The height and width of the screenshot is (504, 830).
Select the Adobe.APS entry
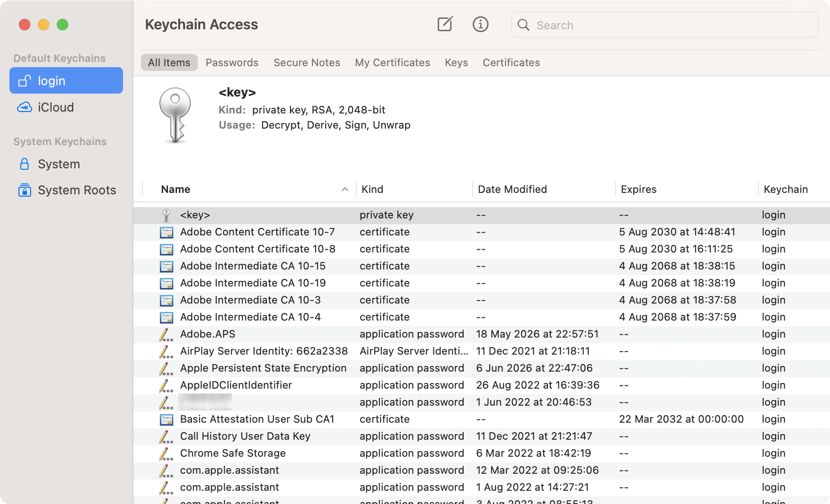[x=482, y=334]
